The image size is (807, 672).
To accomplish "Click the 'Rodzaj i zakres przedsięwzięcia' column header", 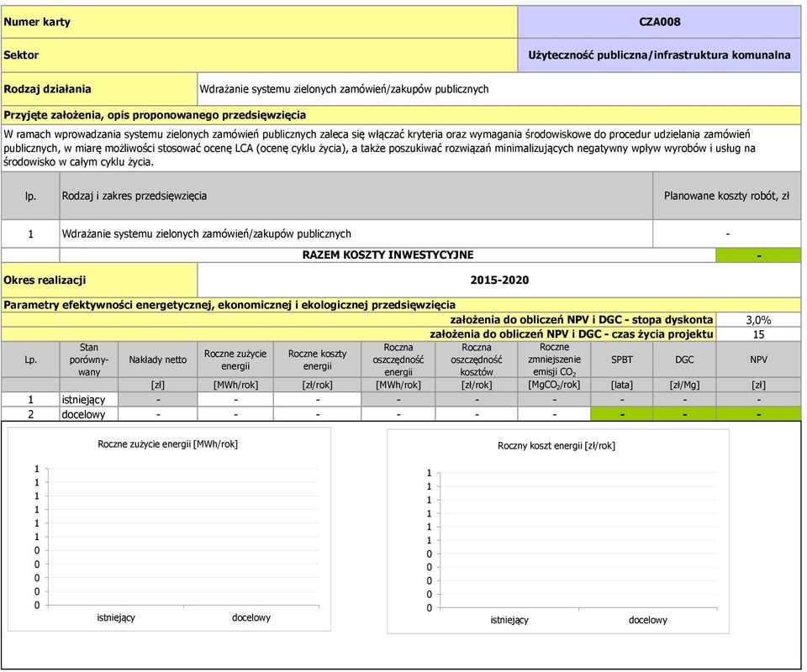I will click(356, 196).
